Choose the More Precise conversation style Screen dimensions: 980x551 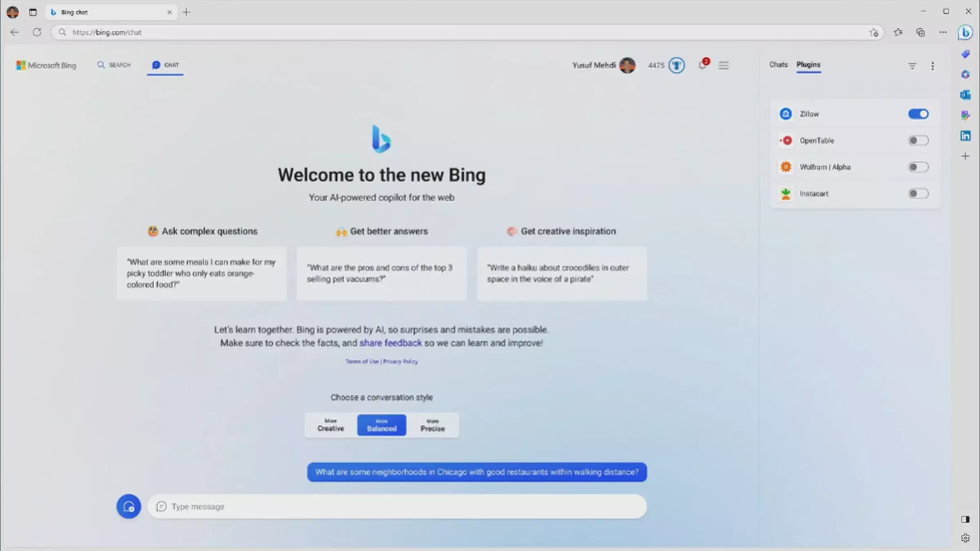pos(432,425)
